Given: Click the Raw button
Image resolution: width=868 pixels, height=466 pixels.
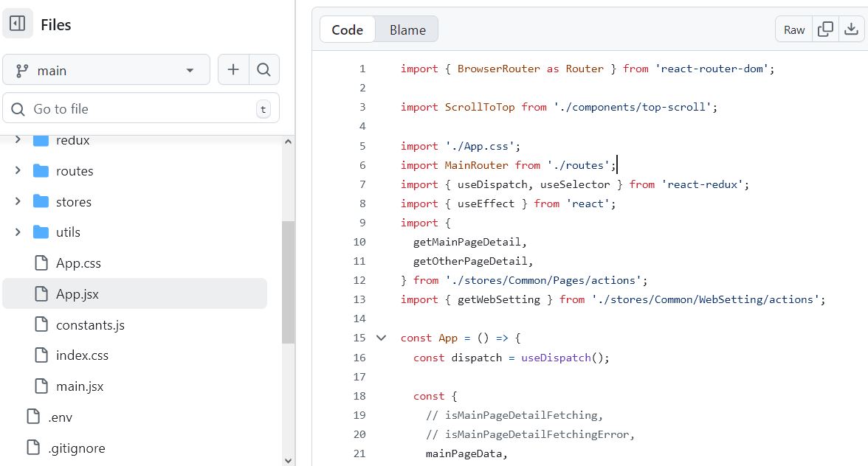Looking at the screenshot, I should (x=793, y=29).
